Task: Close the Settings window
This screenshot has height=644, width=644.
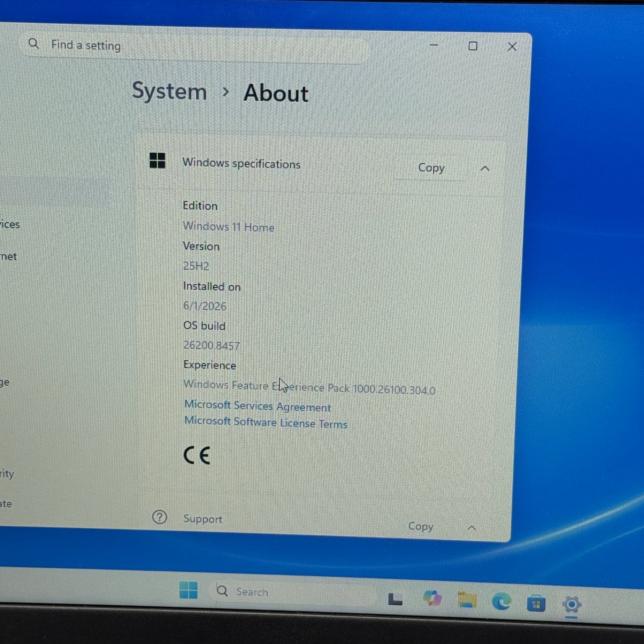Action: click(x=512, y=46)
